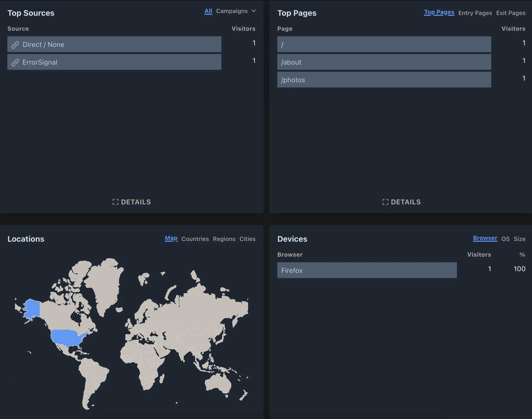Viewport: 532px width, 419px height.
Task: Show the Cities location list
Action: coord(247,239)
